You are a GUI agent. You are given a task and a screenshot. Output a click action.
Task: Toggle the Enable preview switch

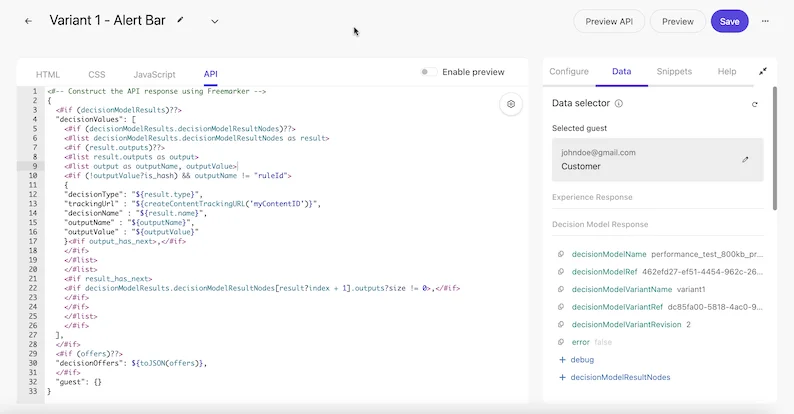click(x=428, y=72)
